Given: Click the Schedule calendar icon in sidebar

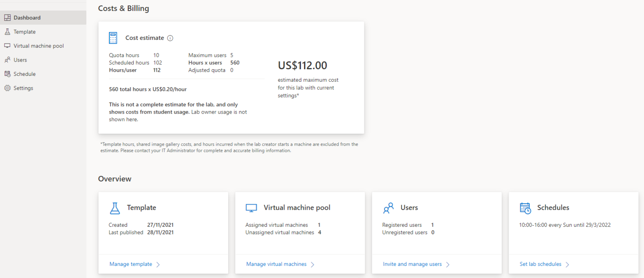Looking at the screenshot, I should 7,73.
